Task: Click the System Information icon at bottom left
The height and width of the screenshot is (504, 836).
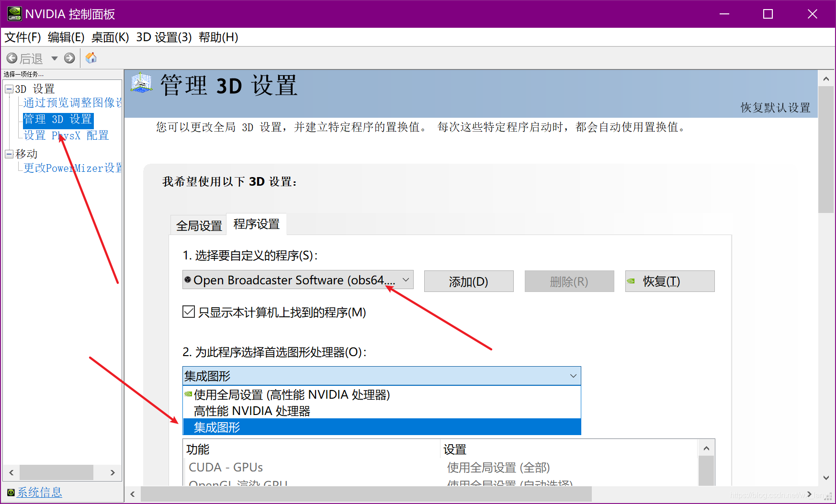Action: pyautogui.click(x=11, y=492)
